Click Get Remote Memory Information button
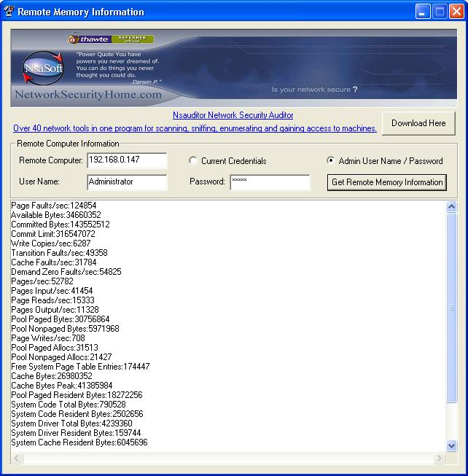Viewport: 468px width, 476px height. tap(386, 182)
